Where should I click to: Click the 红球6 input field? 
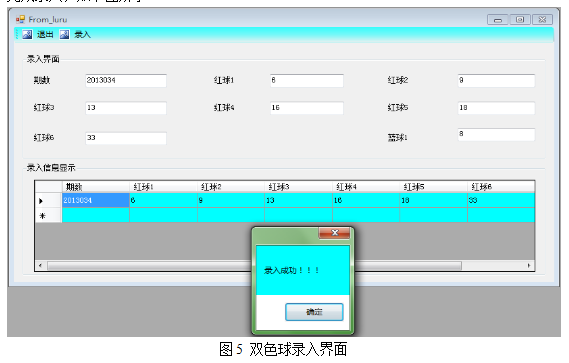[x=126, y=138]
